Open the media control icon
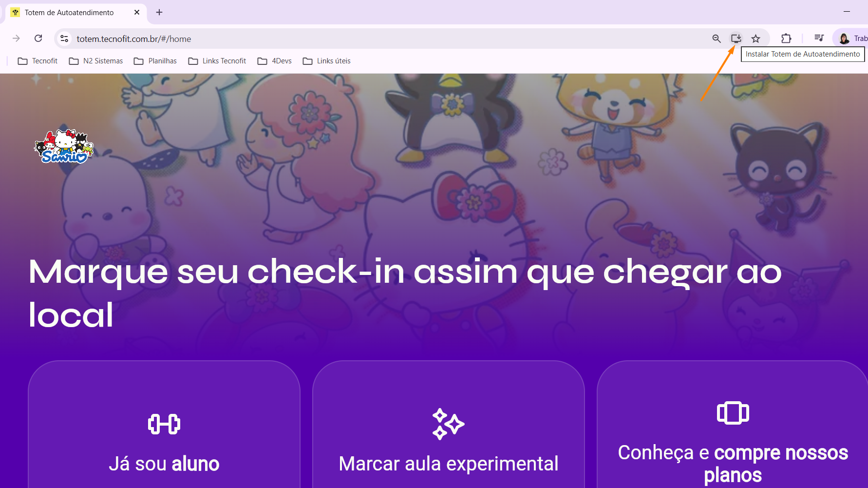Screen dimensions: 868x488 tap(819, 39)
